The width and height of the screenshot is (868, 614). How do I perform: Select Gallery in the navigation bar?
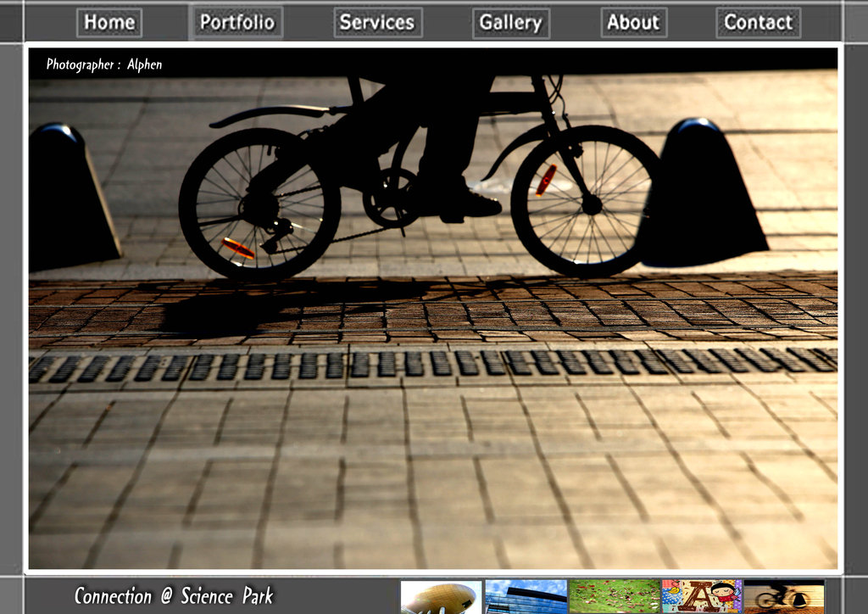[511, 23]
